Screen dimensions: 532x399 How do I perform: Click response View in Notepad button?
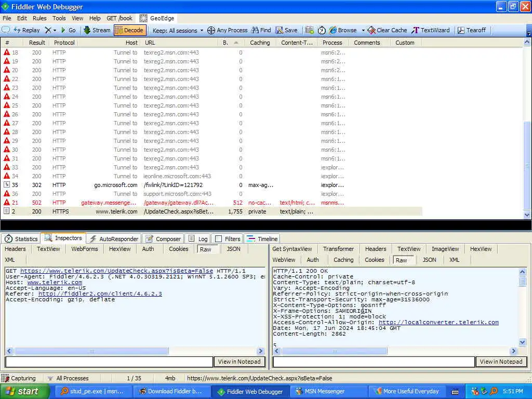tap(501, 362)
